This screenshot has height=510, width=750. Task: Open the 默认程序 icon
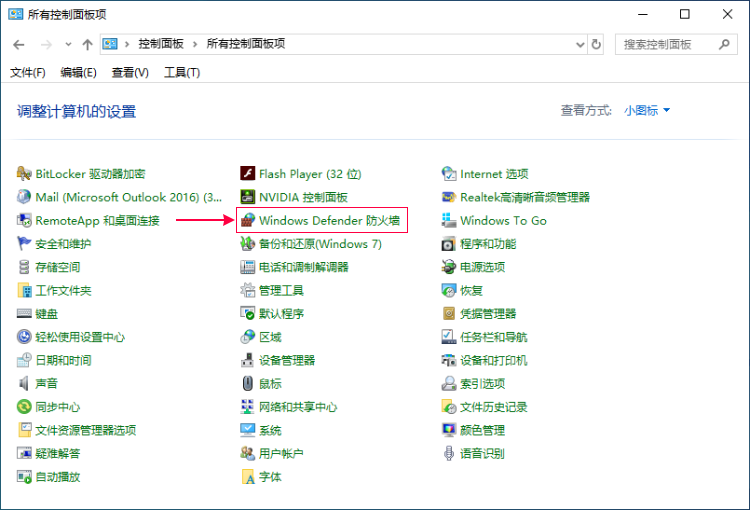247,313
